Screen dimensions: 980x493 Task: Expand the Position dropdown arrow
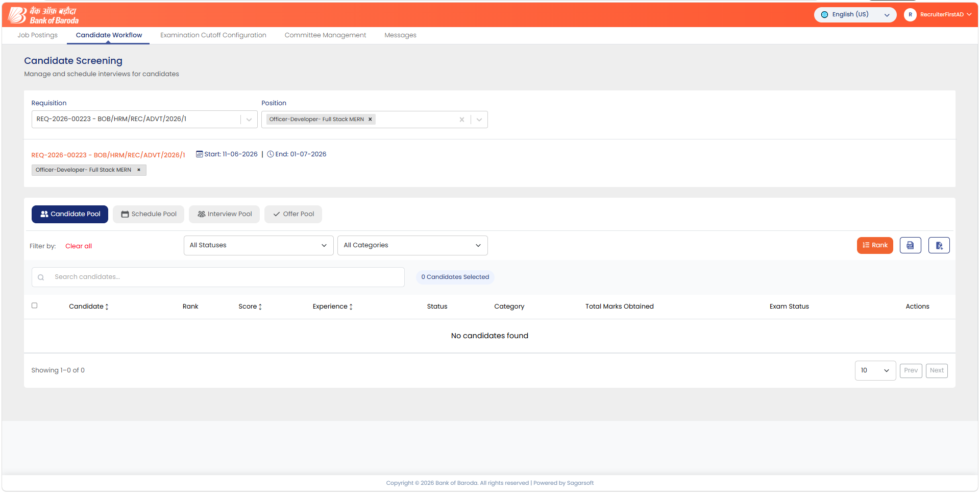tap(479, 120)
